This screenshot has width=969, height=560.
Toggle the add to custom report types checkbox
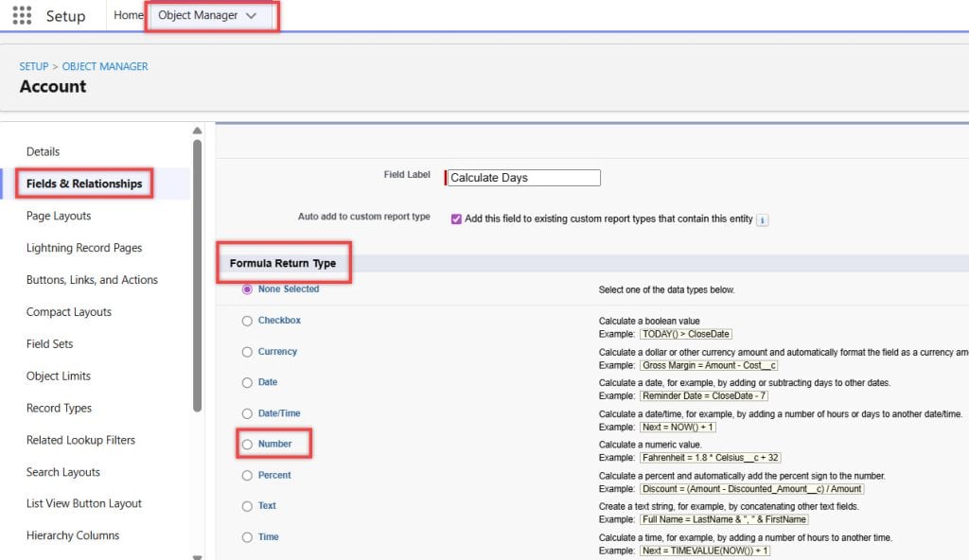click(456, 219)
